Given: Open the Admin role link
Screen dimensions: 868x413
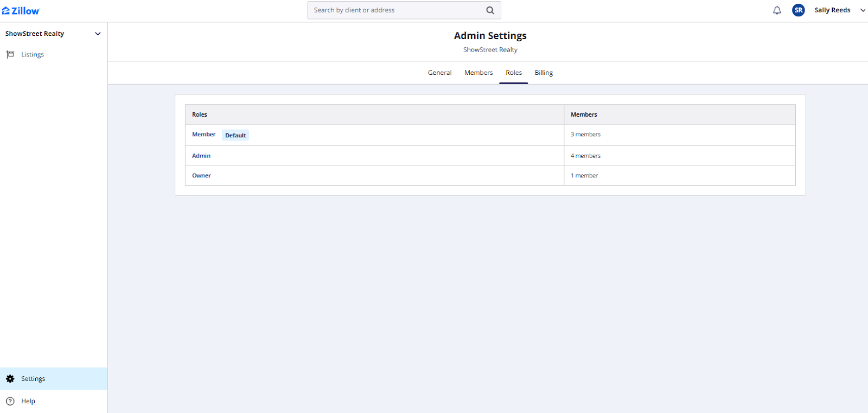Looking at the screenshot, I should pyautogui.click(x=201, y=156).
